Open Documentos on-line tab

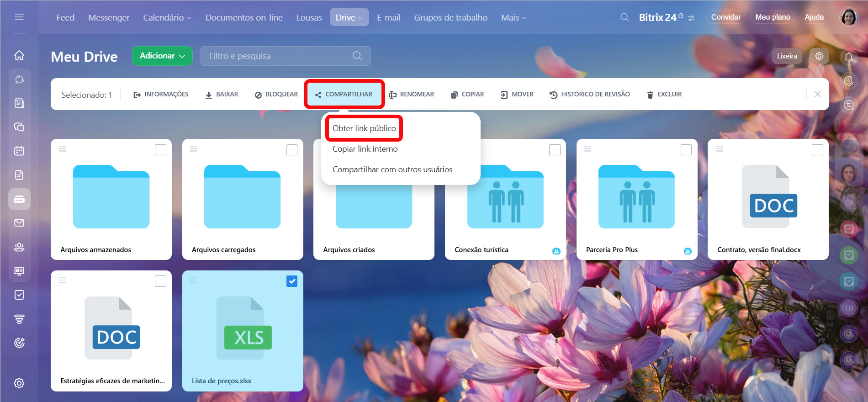pyautogui.click(x=244, y=17)
